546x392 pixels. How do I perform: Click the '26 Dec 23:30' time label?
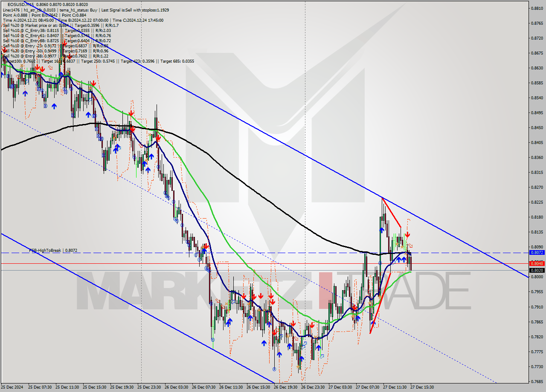(313, 387)
